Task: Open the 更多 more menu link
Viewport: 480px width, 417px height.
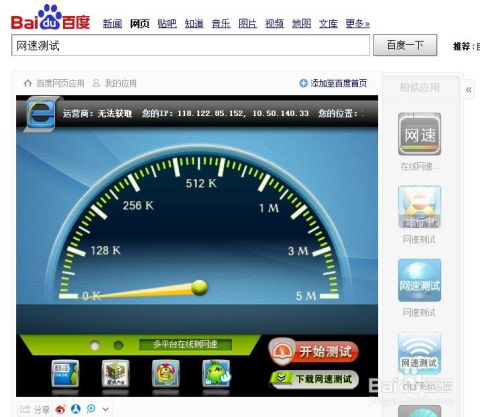Action: coord(357,24)
